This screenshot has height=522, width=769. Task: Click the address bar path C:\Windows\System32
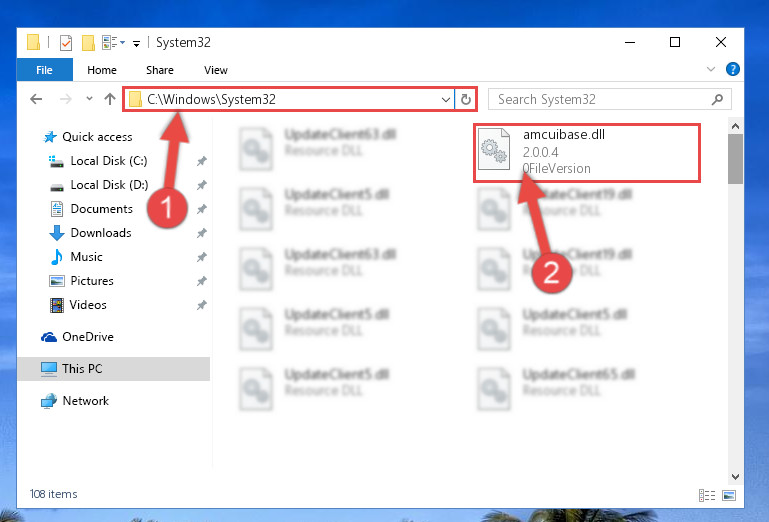pos(211,100)
